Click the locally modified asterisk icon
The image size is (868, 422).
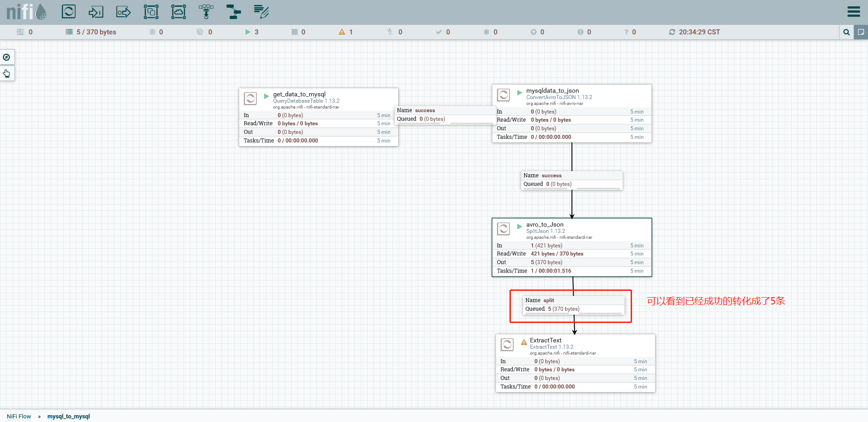tap(486, 32)
